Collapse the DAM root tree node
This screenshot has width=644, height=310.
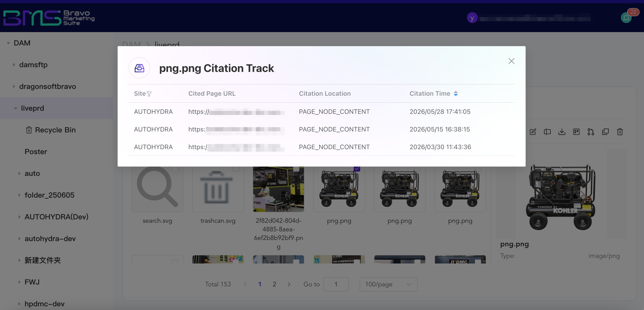(8, 43)
